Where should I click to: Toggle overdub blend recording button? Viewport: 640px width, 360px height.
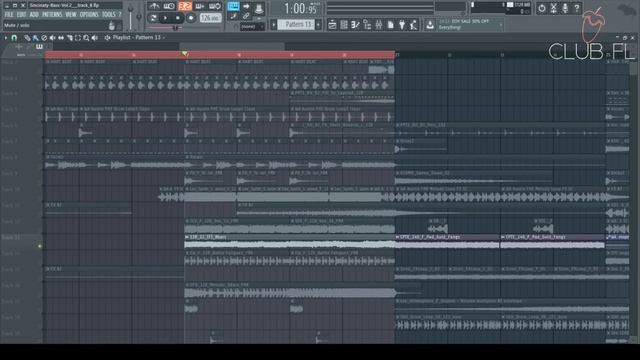(x=200, y=6)
